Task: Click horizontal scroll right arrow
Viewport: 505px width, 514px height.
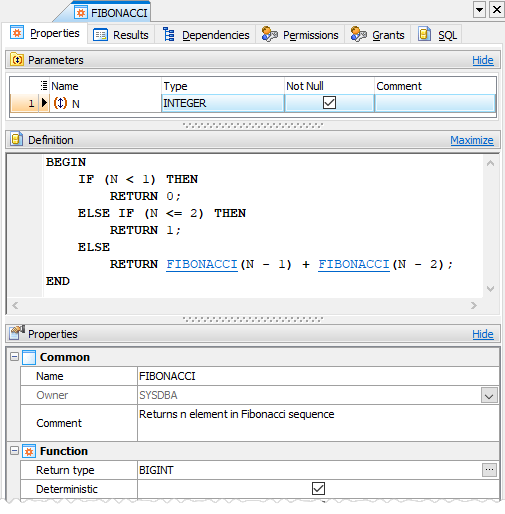Action: 474,305
